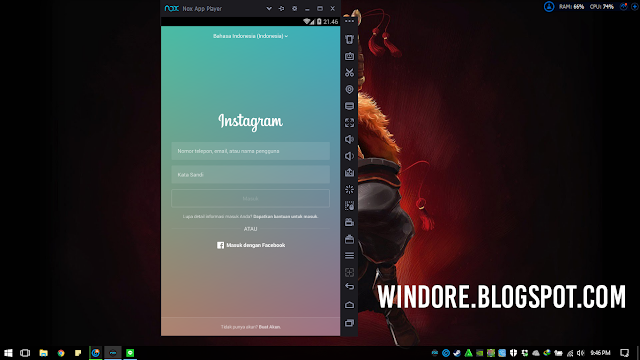
Task: Switch to Firefox in the taskbar
Action: pos(96,353)
